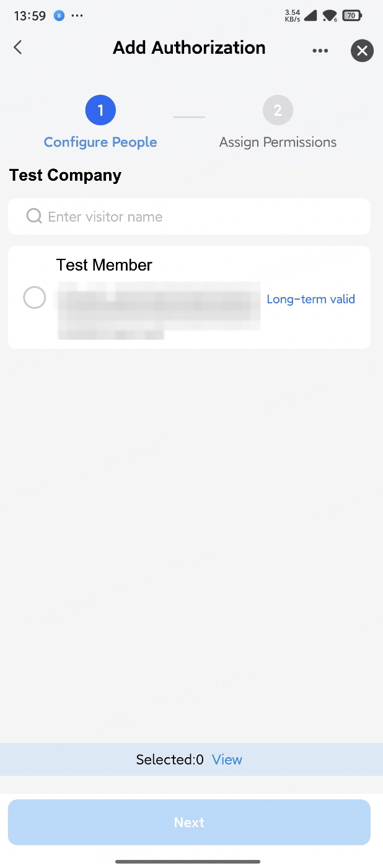The height and width of the screenshot is (868, 383).
Task: Open the Long-term valid validity option
Action: (x=310, y=299)
